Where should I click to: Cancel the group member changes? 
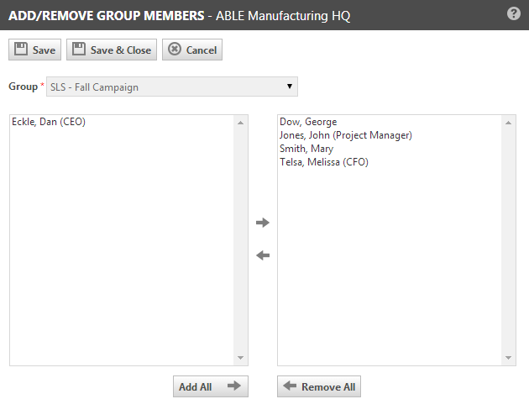pos(192,50)
